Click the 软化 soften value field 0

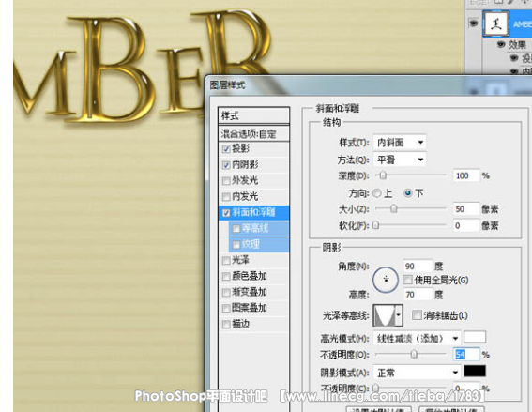(466, 225)
